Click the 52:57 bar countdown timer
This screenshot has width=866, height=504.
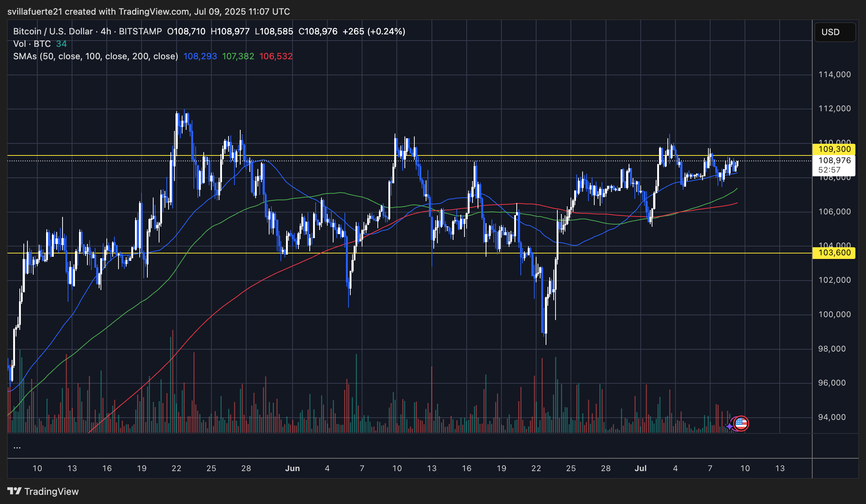click(829, 170)
